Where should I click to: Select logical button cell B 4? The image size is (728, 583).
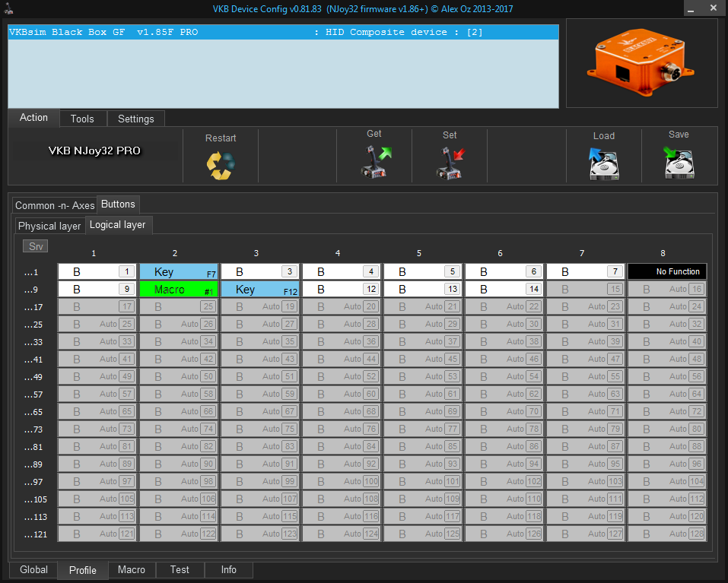(x=342, y=272)
